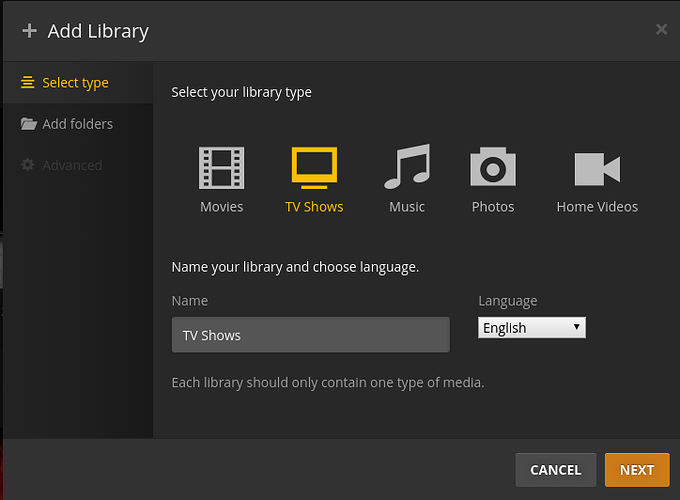Click the Cancel button
680x500 pixels.
555,470
